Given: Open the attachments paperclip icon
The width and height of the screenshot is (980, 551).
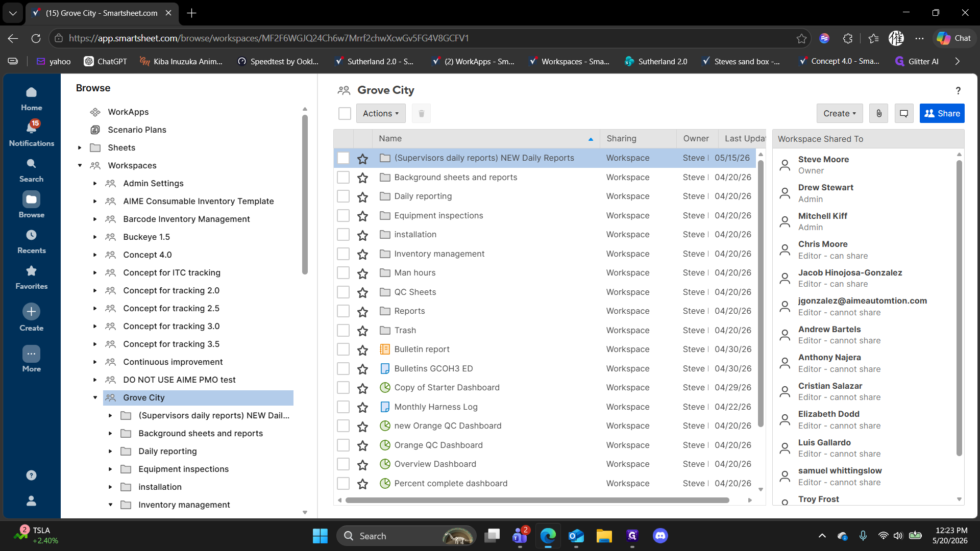Looking at the screenshot, I should (879, 113).
